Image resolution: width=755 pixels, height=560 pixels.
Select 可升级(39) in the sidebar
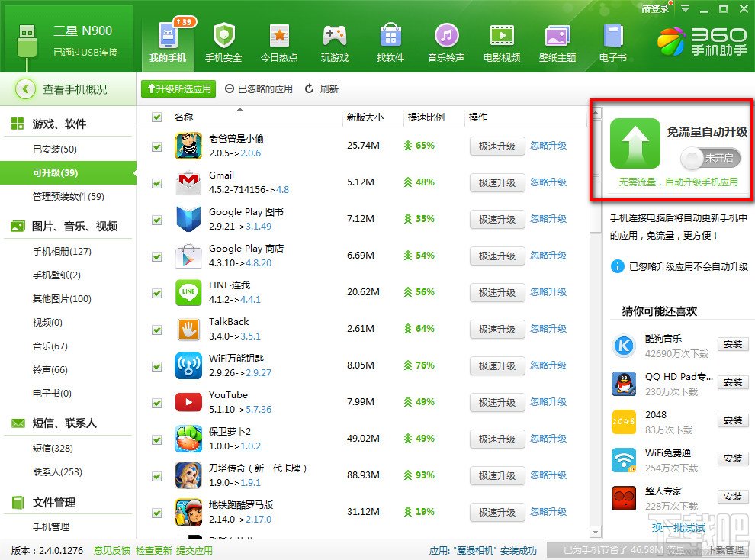point(67,173)
